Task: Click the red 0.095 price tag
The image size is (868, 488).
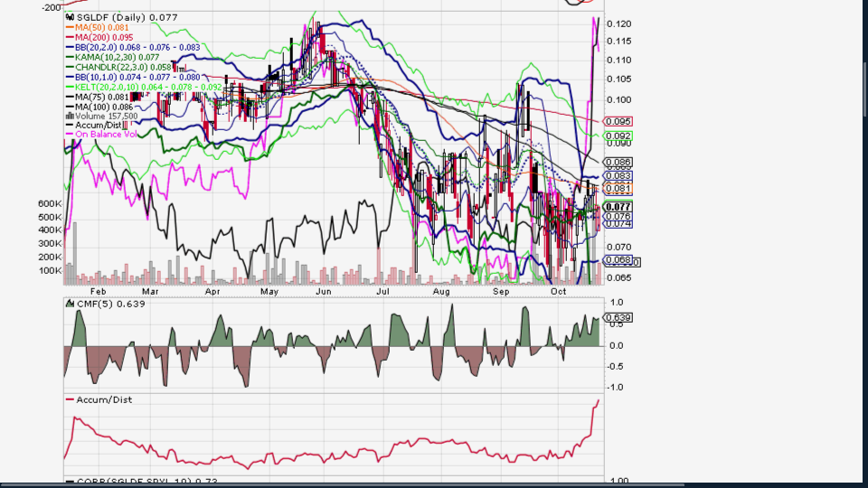Action: coord(618,122)
